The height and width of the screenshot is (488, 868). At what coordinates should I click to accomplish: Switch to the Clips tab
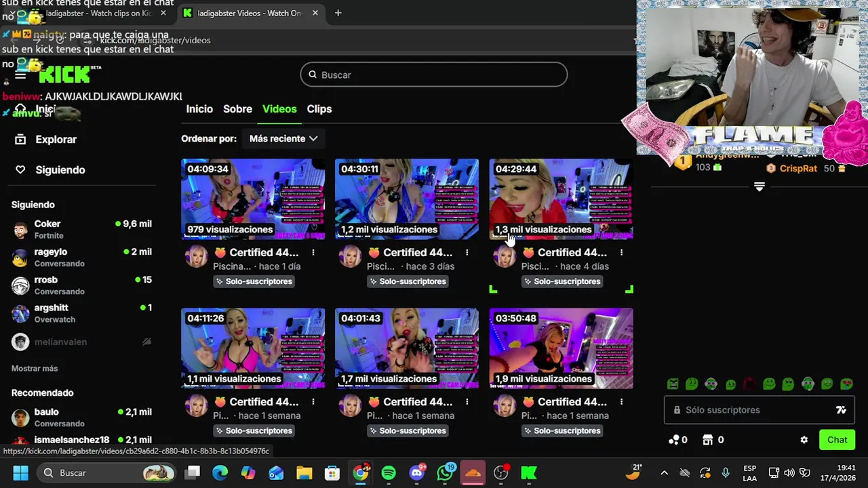coord(319,108)
